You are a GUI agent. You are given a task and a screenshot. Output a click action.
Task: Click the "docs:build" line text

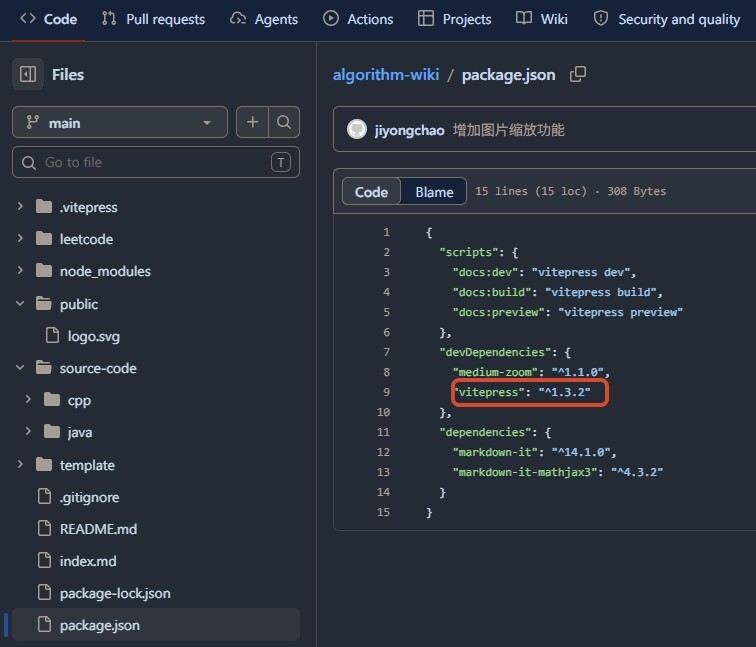[557, 292]
